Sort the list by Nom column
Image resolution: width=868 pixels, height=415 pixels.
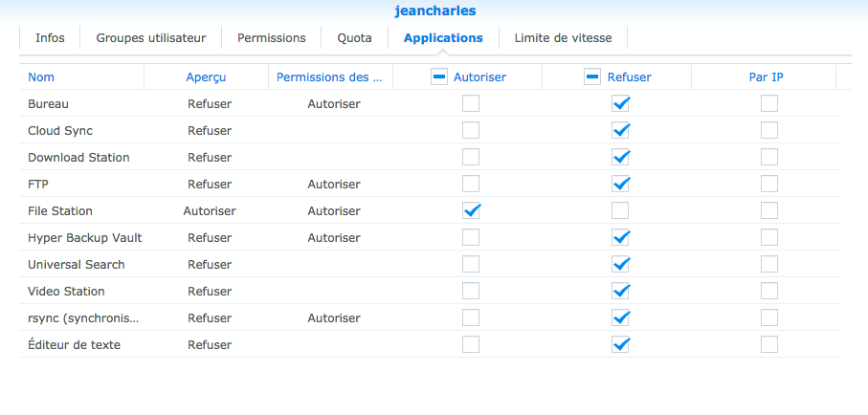41,77
